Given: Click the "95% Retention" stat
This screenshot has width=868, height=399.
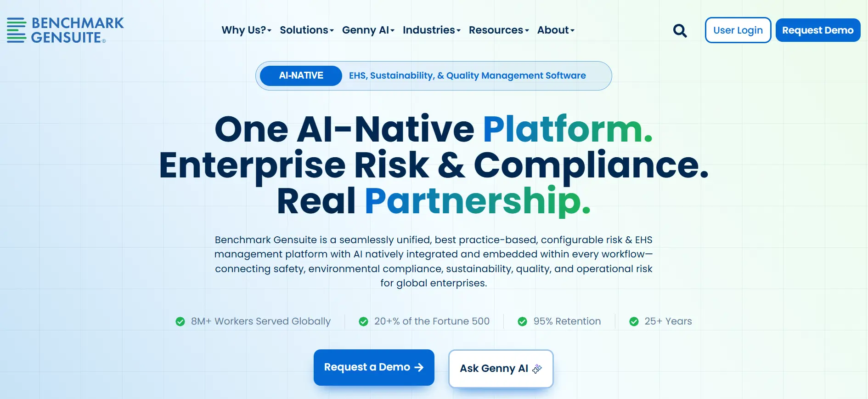Looking at the screenshot, I should pyautogui.click(x=559, y=321).
